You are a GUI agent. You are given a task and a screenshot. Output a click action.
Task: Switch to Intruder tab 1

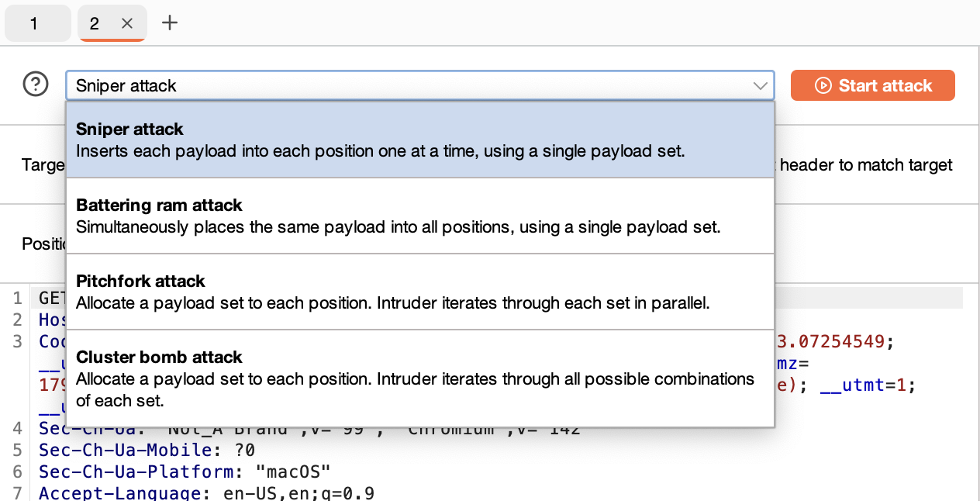pos(34,23)
